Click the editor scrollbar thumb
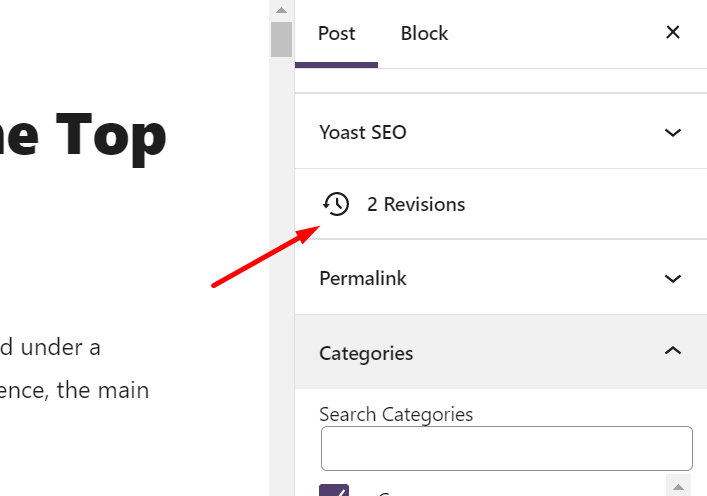This screenshot has width=707, height=496. click(281, 38)
